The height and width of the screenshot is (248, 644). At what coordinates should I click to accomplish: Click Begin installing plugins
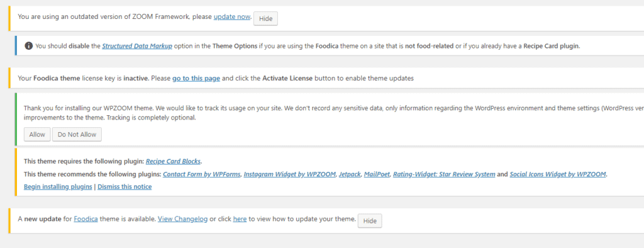(x=58, y=187)
